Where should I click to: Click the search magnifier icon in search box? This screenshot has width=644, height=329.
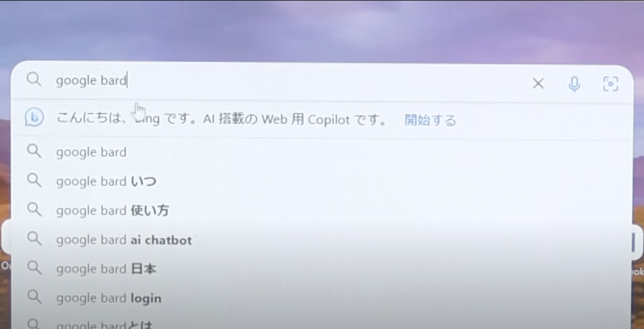coord(34,79)
